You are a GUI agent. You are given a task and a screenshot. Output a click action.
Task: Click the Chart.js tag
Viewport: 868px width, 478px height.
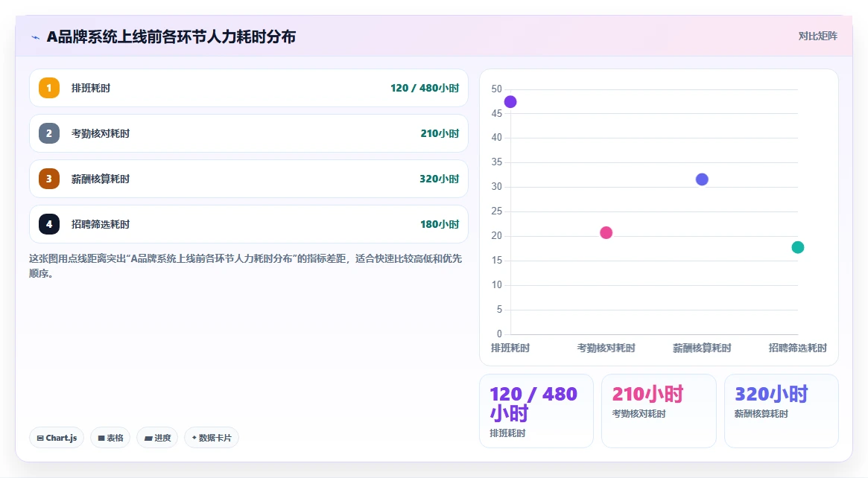point(57,438)
